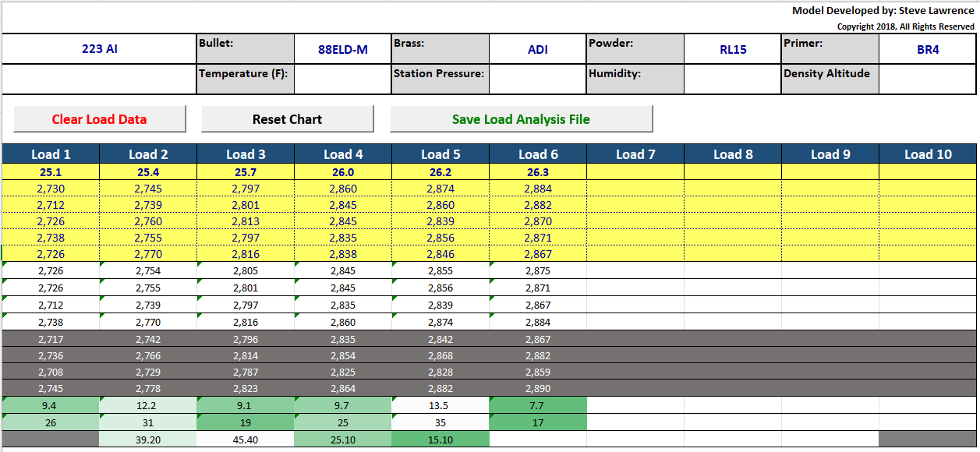The width and height of the screenshot is (980, 452).
Task: Edit the bullet field showing 88ELD-M
Action: pyautogui.click(x=342, y=49)
